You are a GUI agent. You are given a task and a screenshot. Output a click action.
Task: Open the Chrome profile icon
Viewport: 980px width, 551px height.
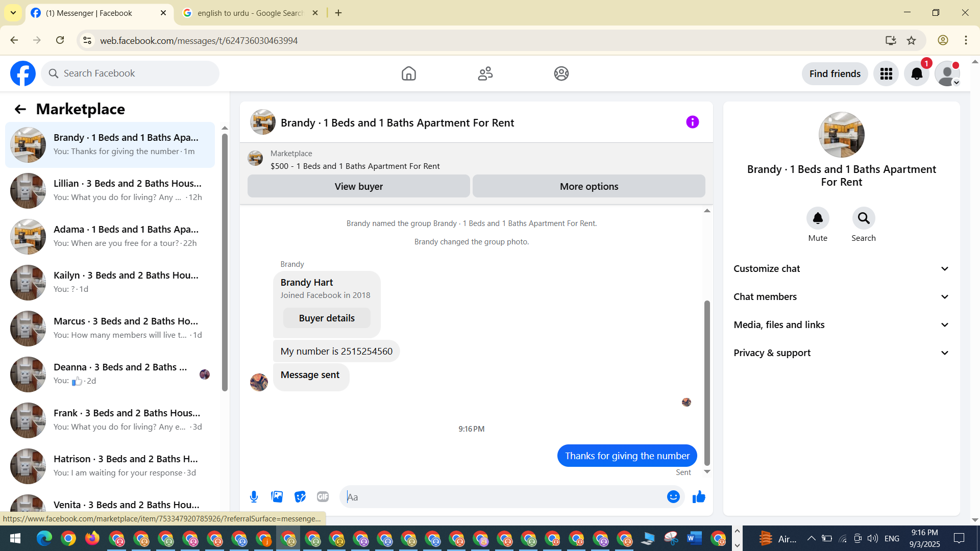click(943, 40)
